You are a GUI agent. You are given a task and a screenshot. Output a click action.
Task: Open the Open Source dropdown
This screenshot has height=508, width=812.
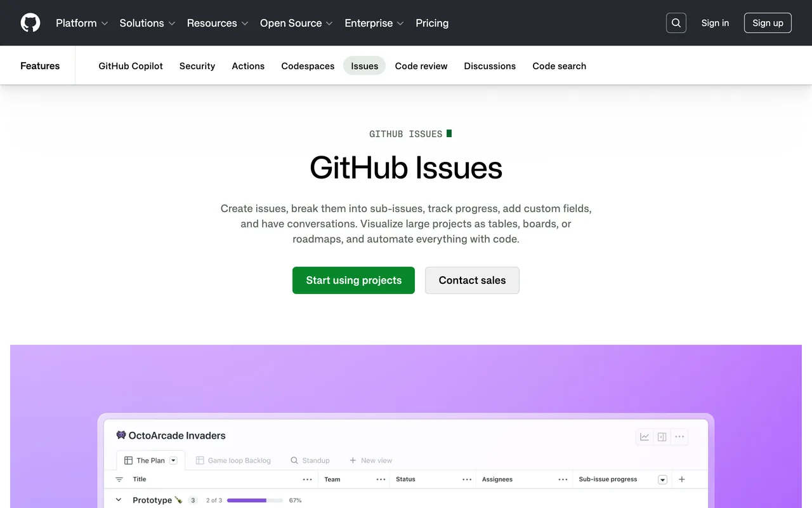click(x=296, y=23)
